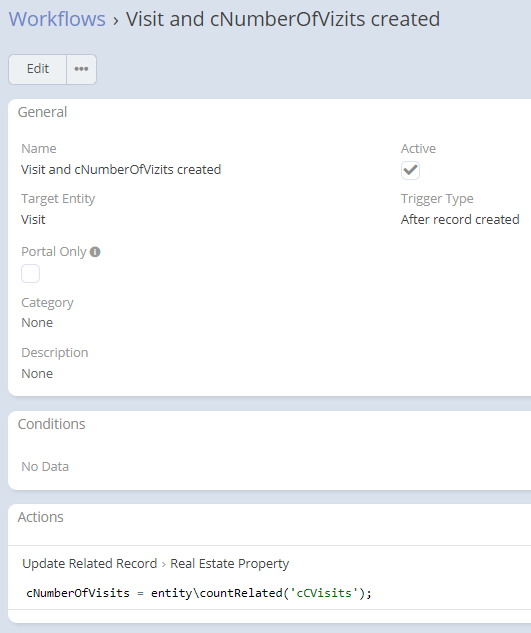The height and width of the screenshot is (633, 531).
Task: Click the Actions panel header
Action: [x=40, y=517]
